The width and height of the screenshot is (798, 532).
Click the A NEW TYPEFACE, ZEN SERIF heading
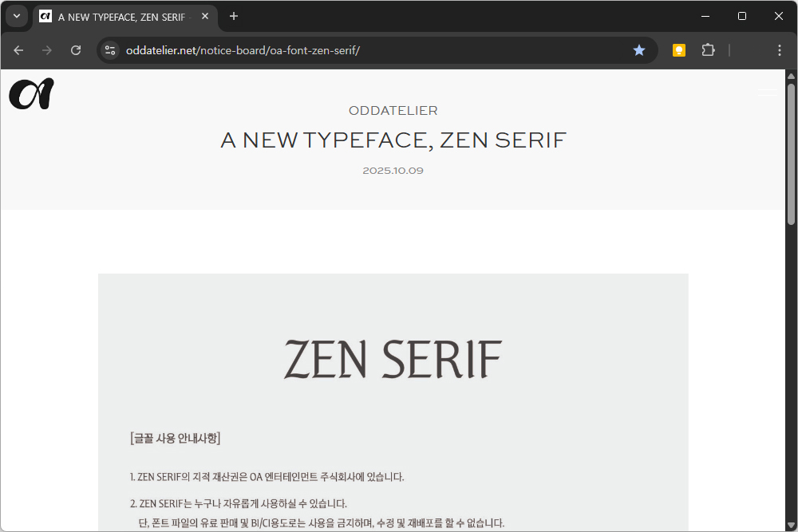click(x=393, y=140)
